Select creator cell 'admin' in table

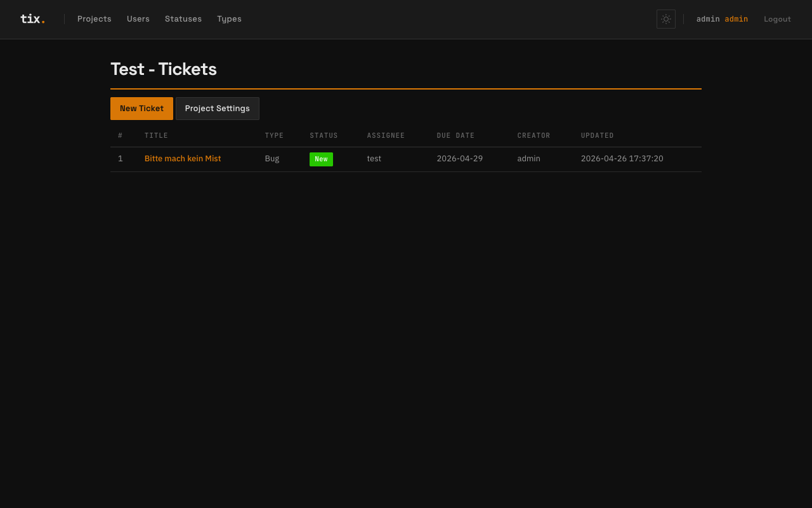coord(528,159)
